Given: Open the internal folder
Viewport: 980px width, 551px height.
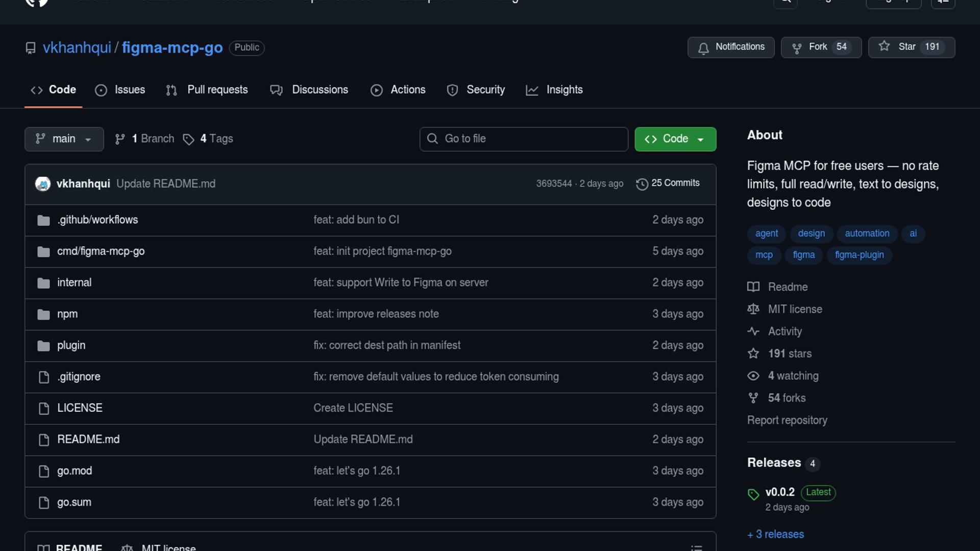Looking at the screenshot, I should point(74,283).
